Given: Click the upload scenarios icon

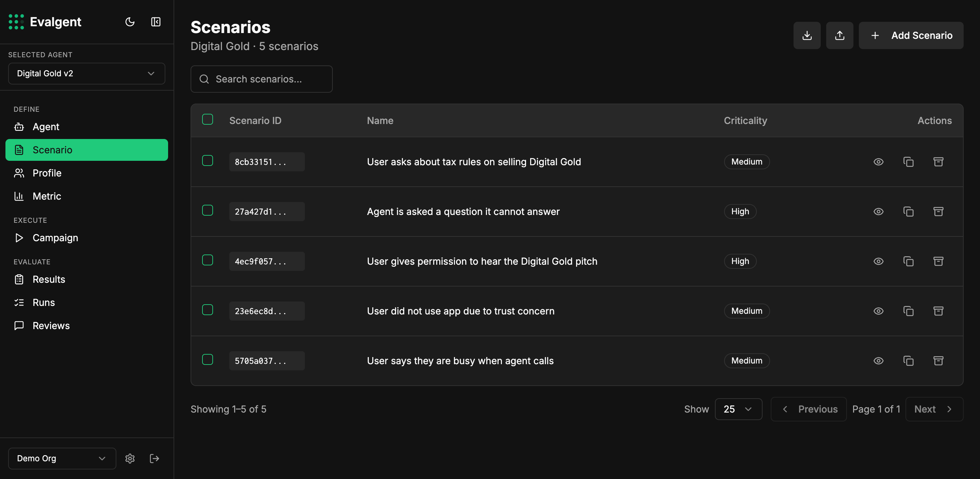Looking at the screenshot, I should pyautogui.click(x=839, y=35).
